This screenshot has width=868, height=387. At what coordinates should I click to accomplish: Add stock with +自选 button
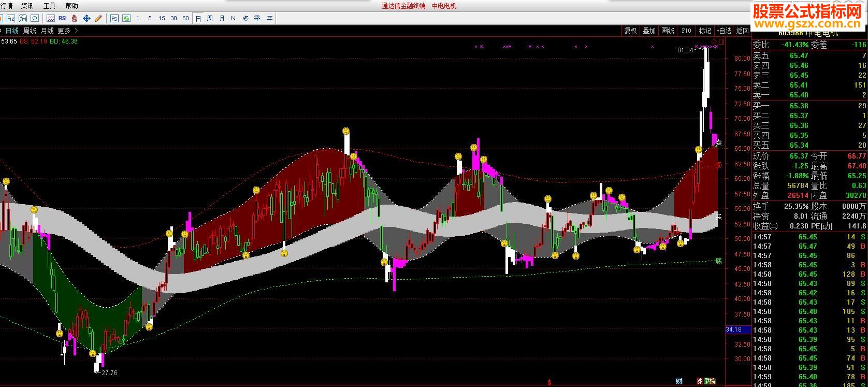click(x=724, y=31)
